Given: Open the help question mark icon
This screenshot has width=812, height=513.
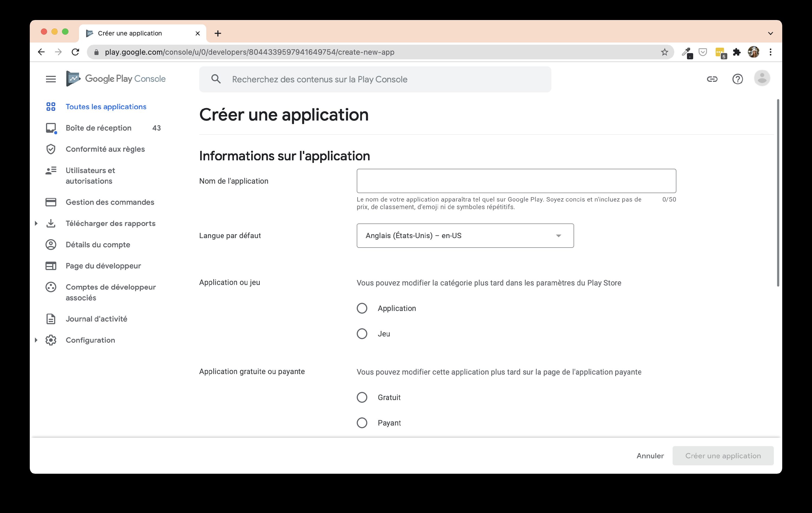Looking at the screenshot, I should 738,79.
